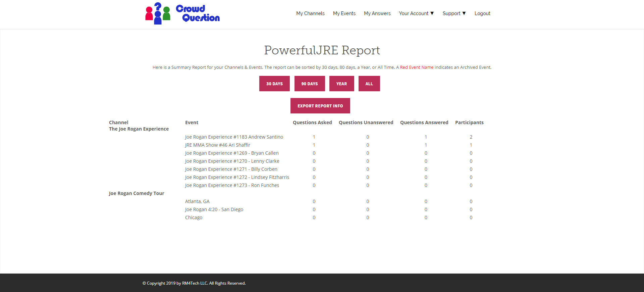Click the copyright RM4Tech LLC footer text
This screenshot has height=292, width=644.
[x=194, y=283]
